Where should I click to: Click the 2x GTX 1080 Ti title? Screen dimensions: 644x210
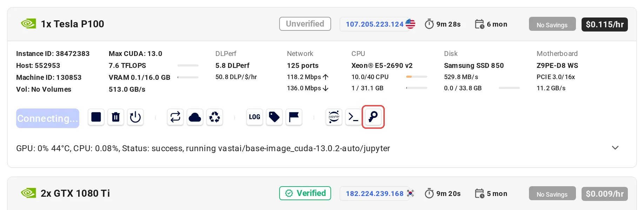[x=75, y=193]
